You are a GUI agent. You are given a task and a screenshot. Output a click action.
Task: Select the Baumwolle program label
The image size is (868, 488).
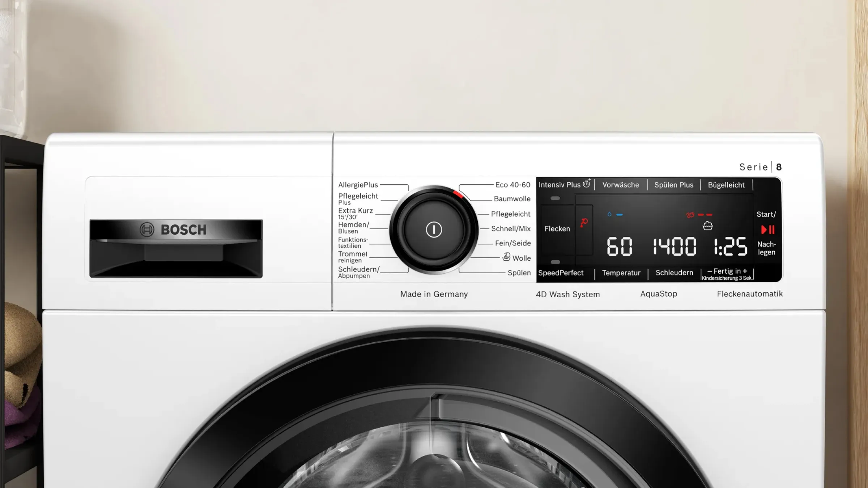click(x=512, y=199)
